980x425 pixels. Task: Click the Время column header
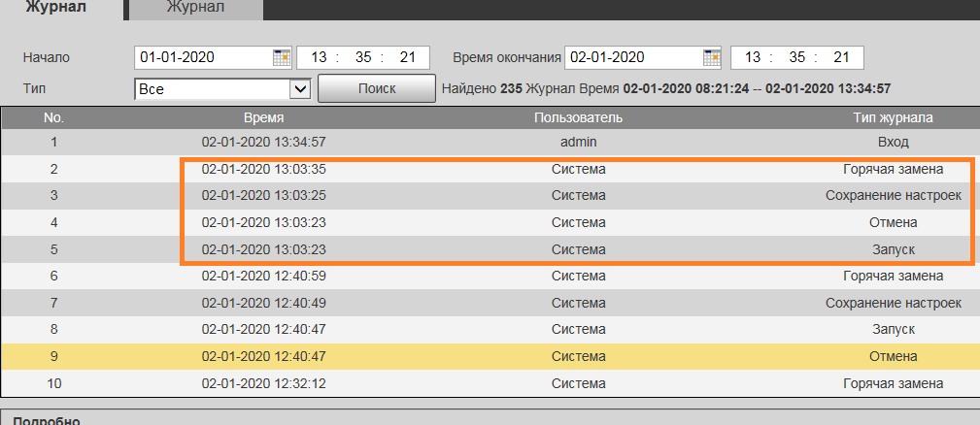point(263,117)
